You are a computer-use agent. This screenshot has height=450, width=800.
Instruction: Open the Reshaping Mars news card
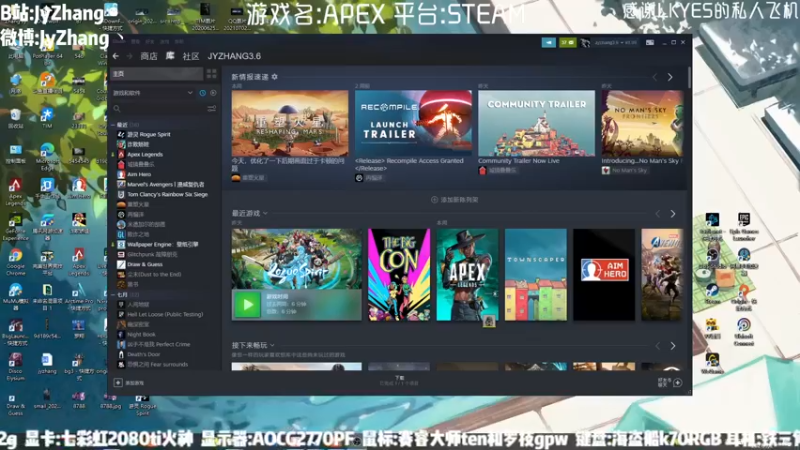coord(290,123)
